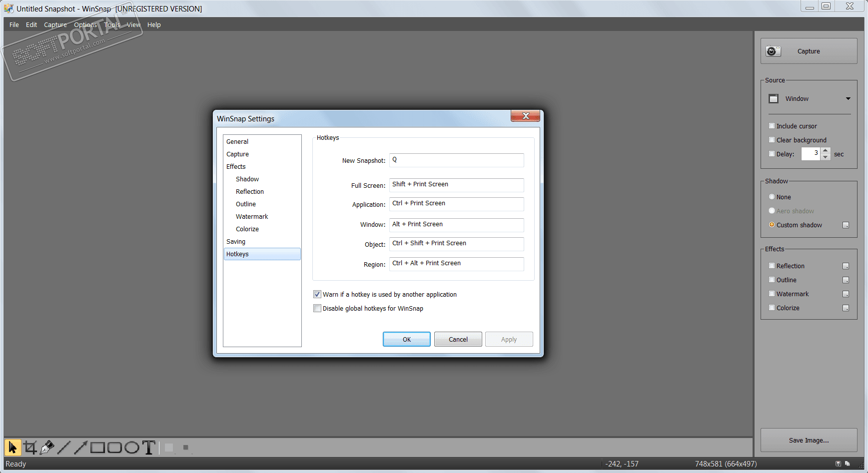Select the Rounded Rectangle tool

coord(114,448)
